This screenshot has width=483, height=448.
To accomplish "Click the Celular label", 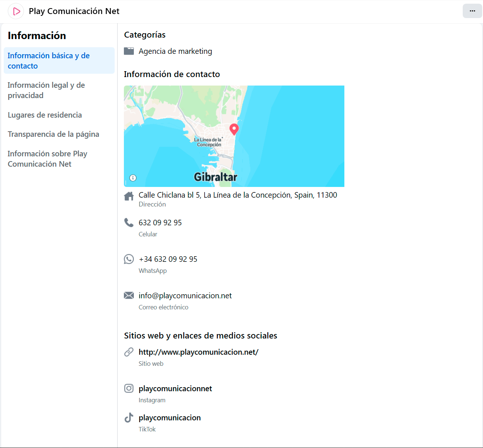I will (x=148, y=234).
